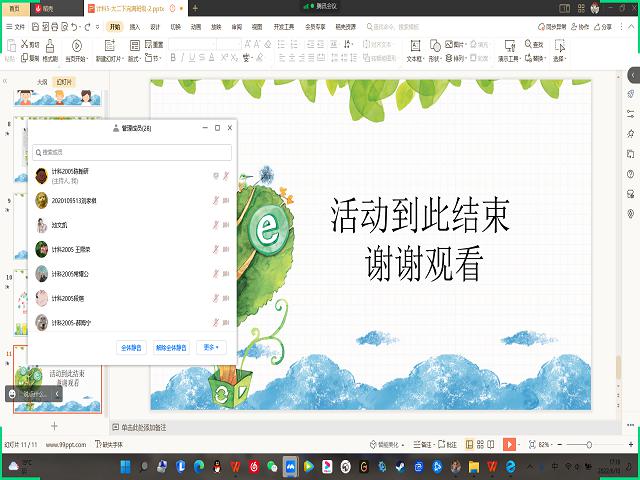640x480 pixels.
Task: Open the Presentation Tools (演示工具) dropdown
Action: coord(509,59)
